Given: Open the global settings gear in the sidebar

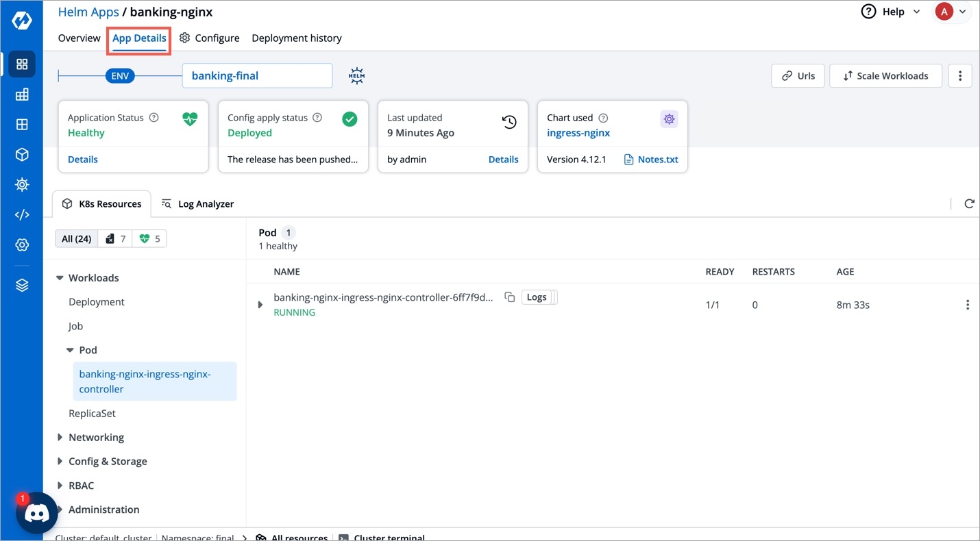Looking at the screenshot, I should coord(22,244).
